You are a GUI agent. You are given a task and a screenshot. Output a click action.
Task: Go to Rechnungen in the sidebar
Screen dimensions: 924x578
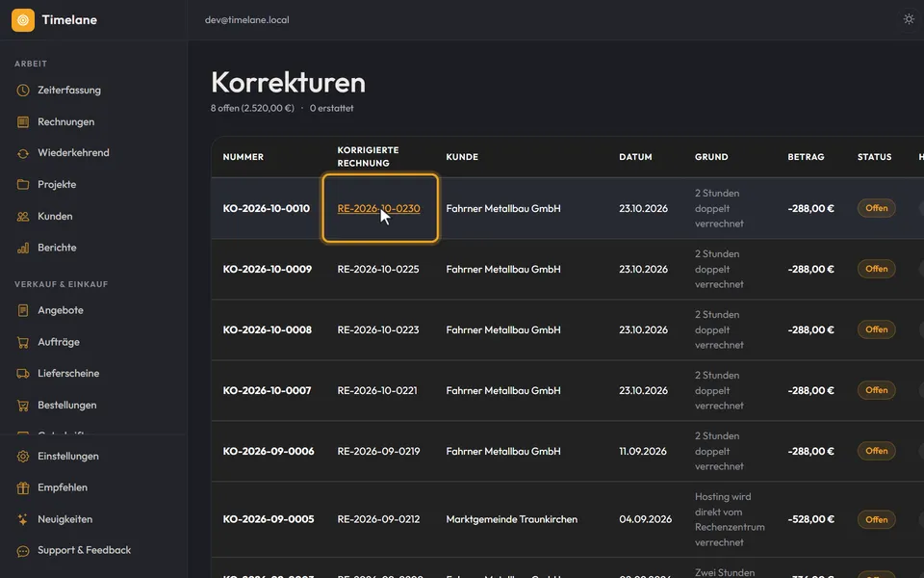pos(66,122)
